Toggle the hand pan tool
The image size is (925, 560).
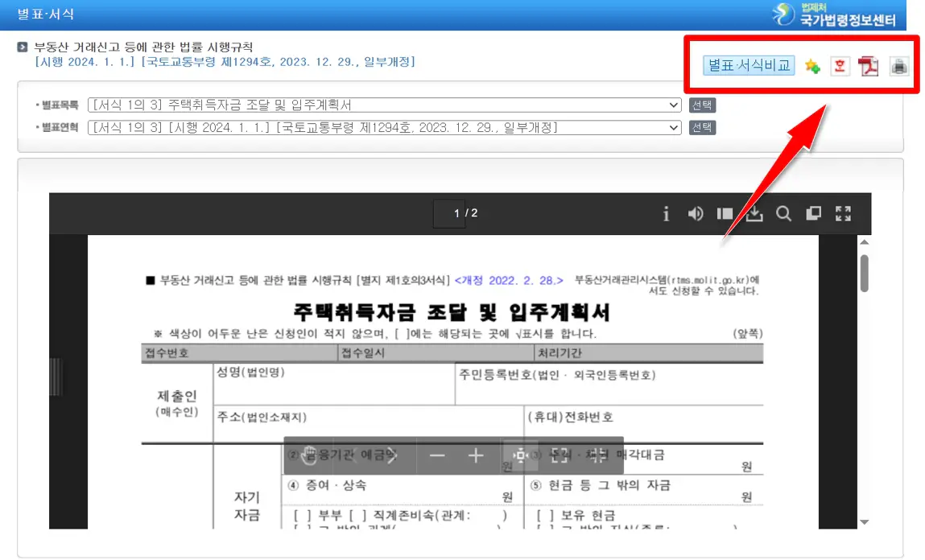point(310,455)
